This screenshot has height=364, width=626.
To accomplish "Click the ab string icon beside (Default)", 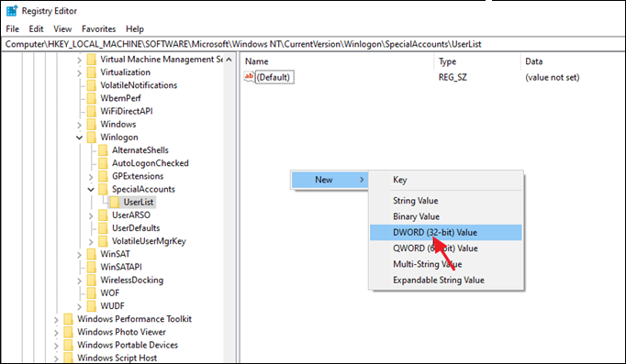I will coord(249,77).
